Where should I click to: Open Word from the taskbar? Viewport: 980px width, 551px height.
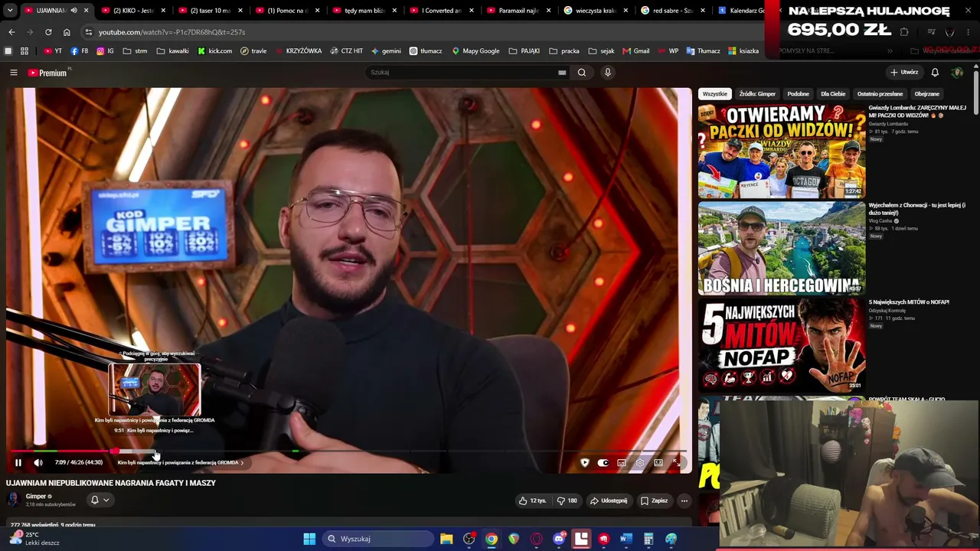coord(626,539)
